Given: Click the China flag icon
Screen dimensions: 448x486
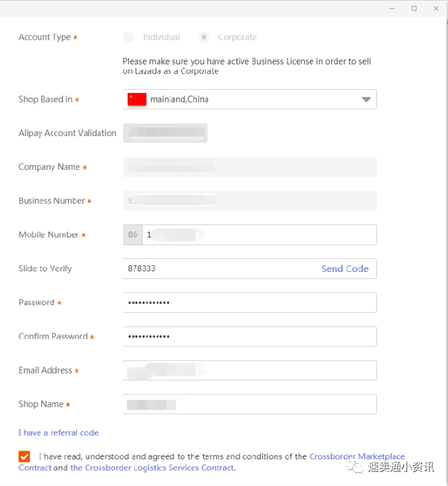Looking at the screenshot, I should coord(137,99).
